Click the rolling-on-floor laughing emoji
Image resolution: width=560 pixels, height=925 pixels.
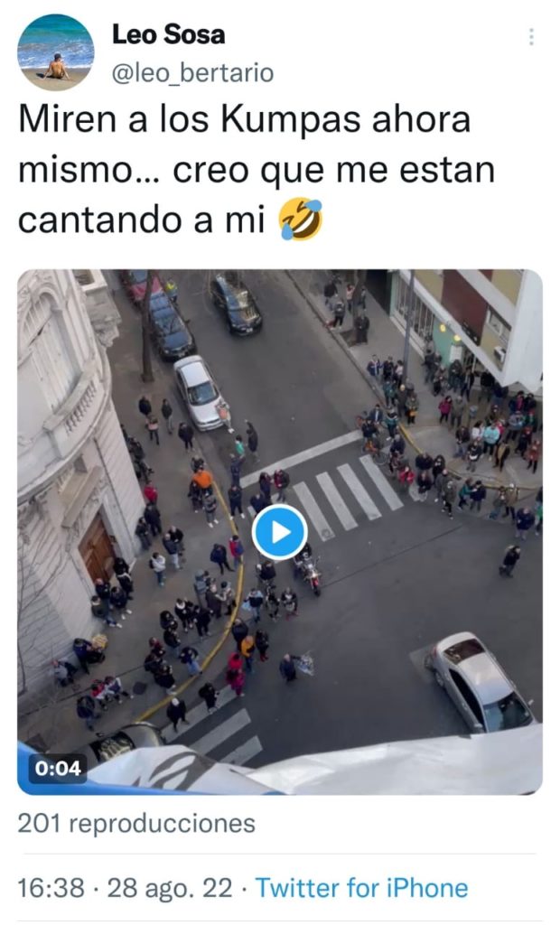pos(301,219)
